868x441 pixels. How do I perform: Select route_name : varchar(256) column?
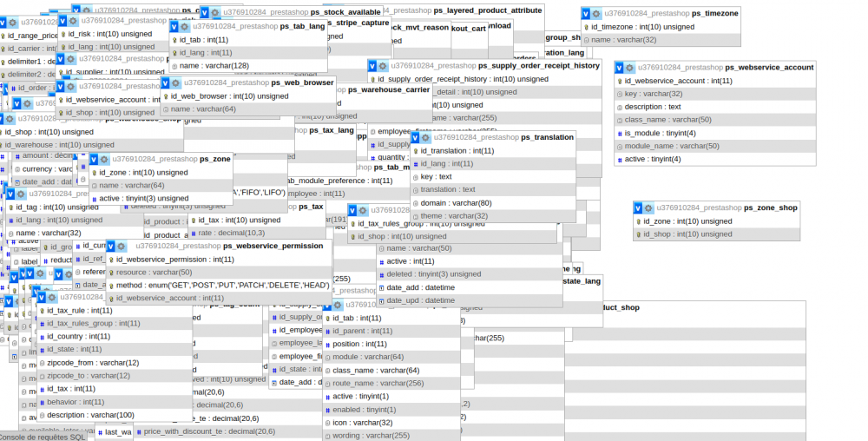[x=391, y=383]
